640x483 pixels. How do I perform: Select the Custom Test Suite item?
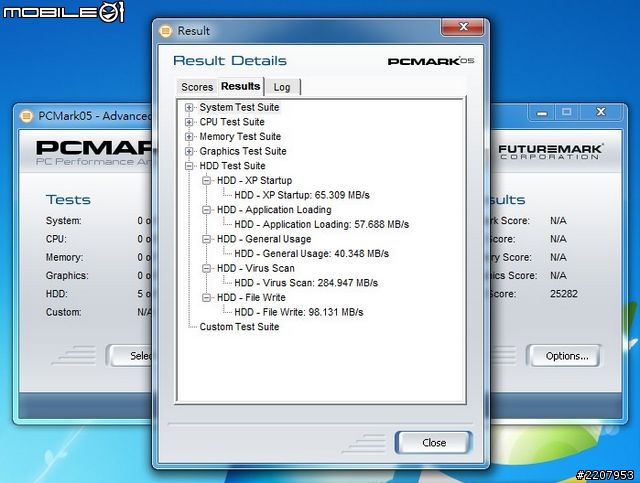(x=239, y=327)
